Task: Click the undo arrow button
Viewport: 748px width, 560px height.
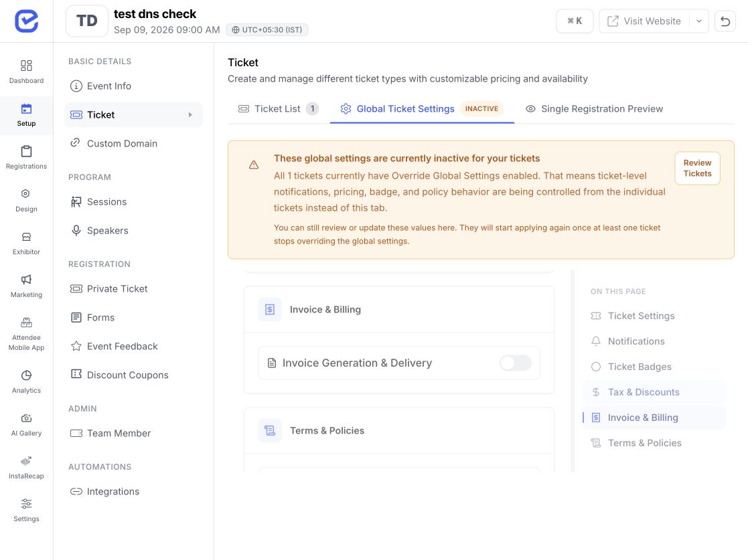Action: pyautogui.click(x=725, y=21)
